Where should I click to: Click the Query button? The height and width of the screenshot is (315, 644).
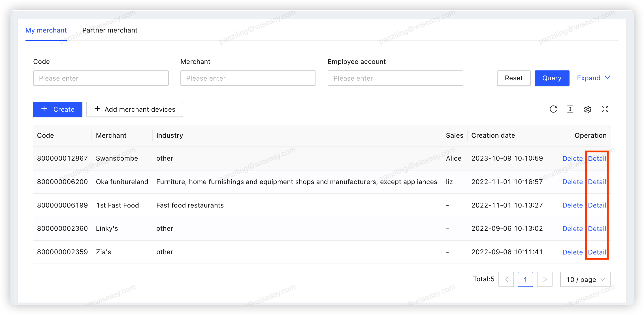(x=551, y=78)
